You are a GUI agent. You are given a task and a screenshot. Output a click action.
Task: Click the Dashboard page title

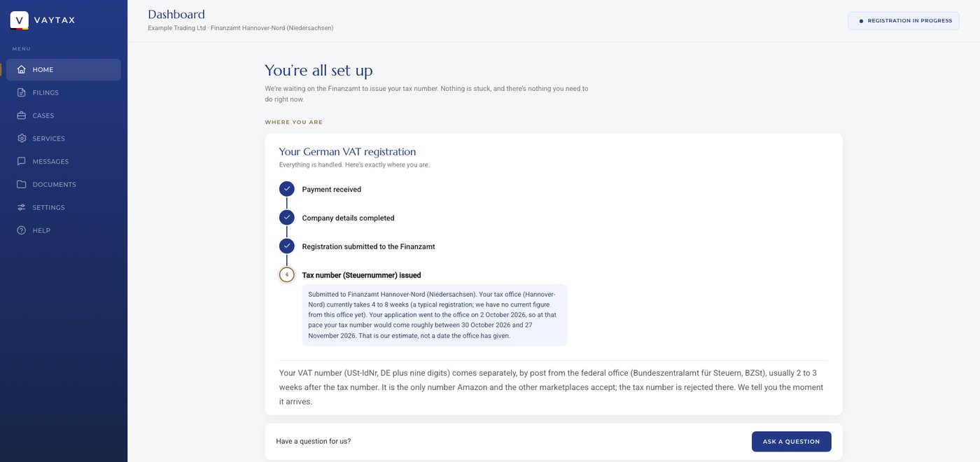176,14
